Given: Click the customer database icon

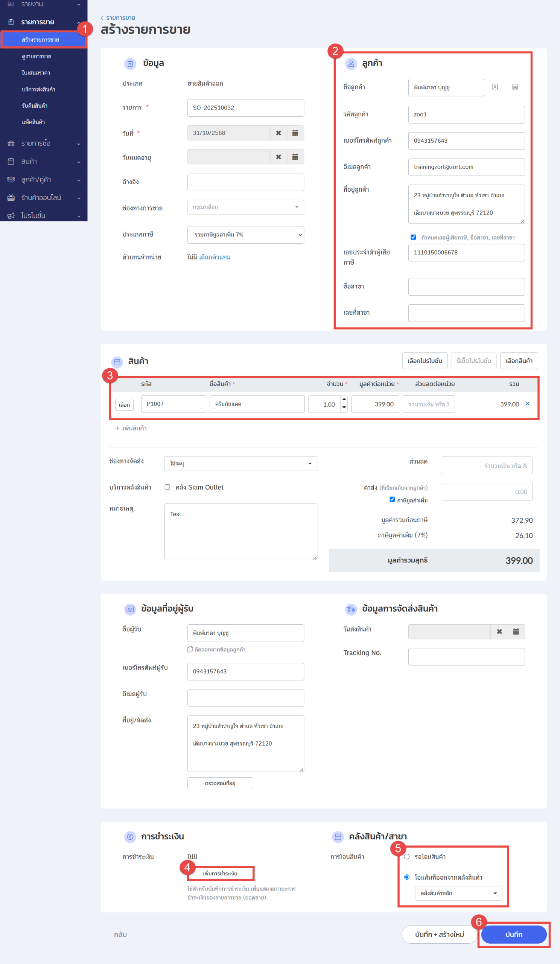Looking at the screenshot, I should tap(515, 87).
